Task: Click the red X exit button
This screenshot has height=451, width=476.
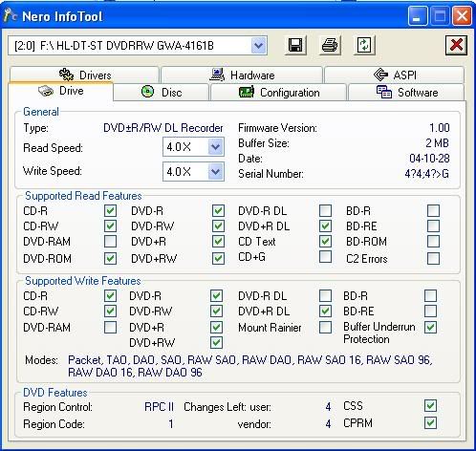Action: (456, 45)
